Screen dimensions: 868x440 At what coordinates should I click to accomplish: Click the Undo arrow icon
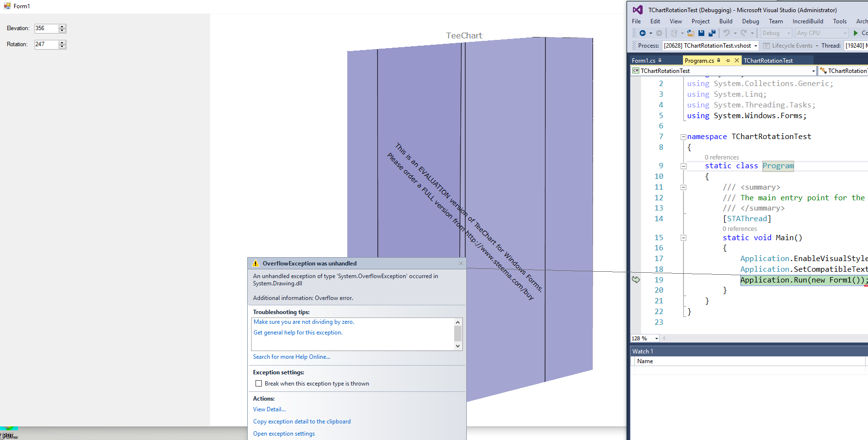727,33
